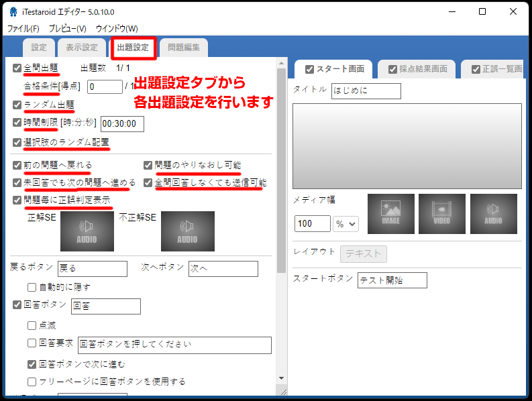Select the 出題設定 tab
Image resolution: width=532 pixels, height=401 pixels.
[x=133, y=48]
